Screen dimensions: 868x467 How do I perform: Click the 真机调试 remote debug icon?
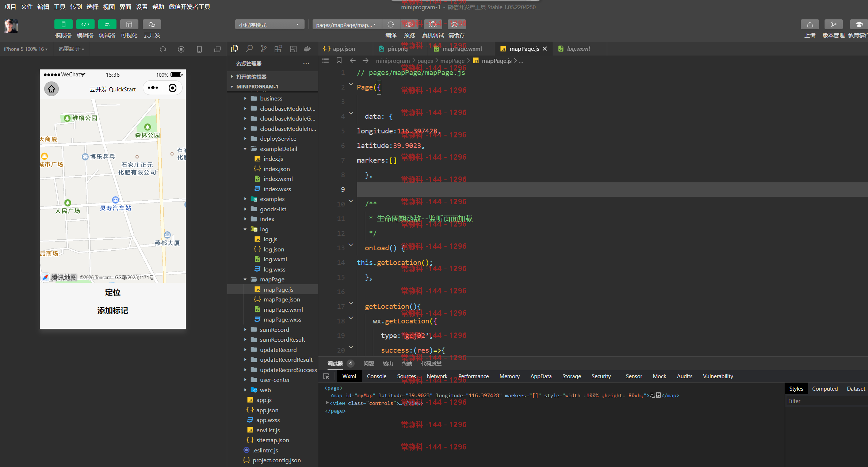(433, 24)
